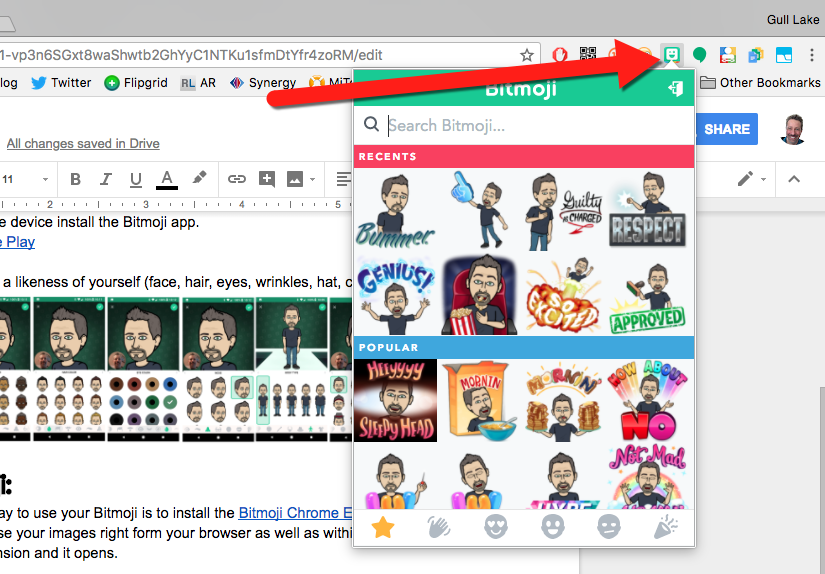The image size is (825, 574).
Task: Open the Synergy bookmark
Action: click(x=263, y=83)
